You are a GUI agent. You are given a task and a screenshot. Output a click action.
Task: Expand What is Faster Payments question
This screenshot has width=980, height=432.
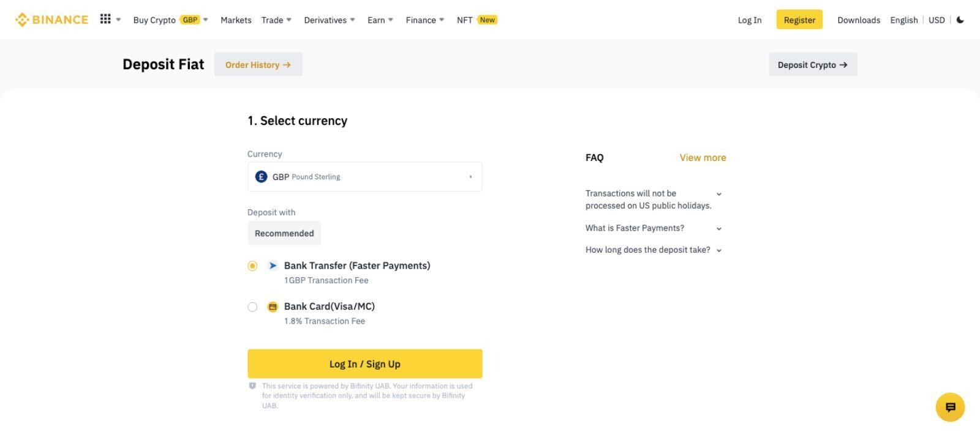(654, 228)
